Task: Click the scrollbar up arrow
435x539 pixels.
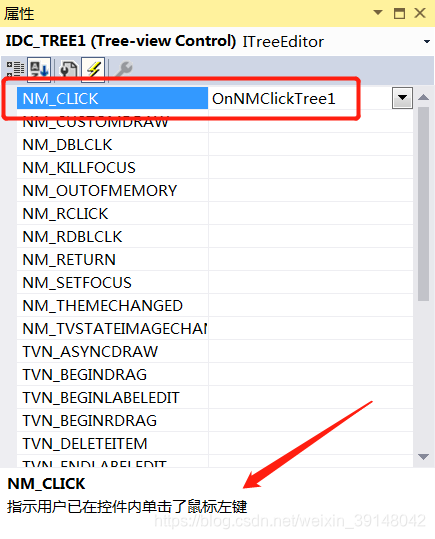Action: [423, 97]
